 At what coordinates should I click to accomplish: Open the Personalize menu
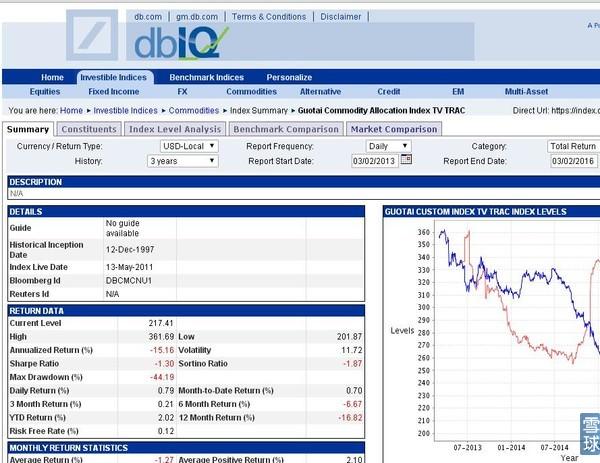click(x=289, y=77)
